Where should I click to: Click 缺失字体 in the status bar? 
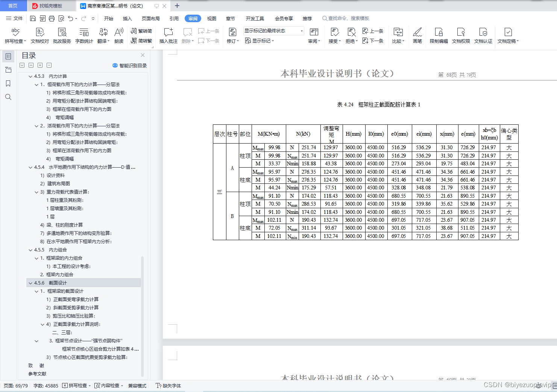(x=168, y=386)
